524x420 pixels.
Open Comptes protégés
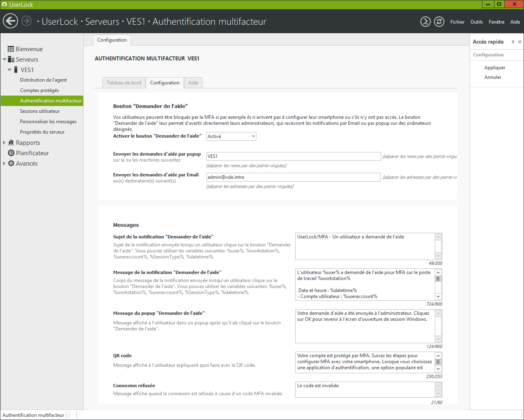(x=39, y=90)
